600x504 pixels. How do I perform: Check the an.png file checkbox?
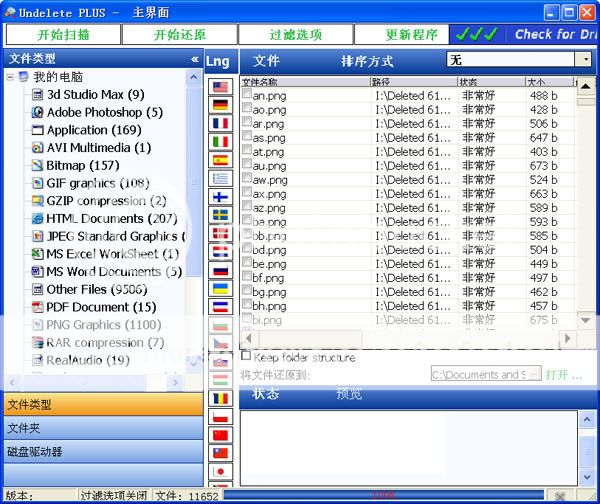click(247, 93)
